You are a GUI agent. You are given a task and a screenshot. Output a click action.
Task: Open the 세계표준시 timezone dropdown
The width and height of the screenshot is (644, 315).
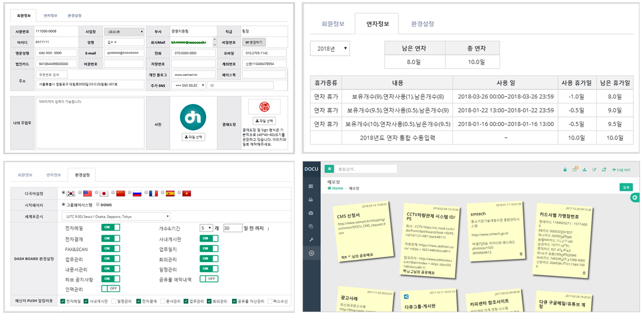(116, 216)
